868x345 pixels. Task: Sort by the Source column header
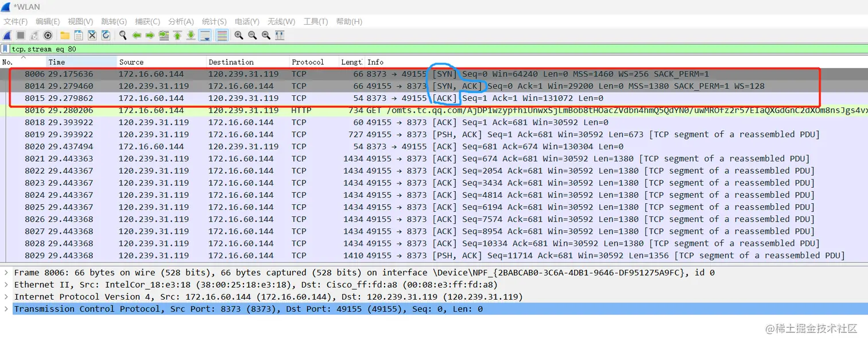(161, 62)
